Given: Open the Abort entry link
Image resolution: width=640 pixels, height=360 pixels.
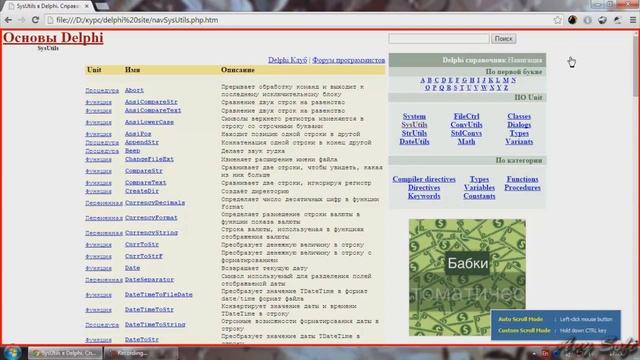Looking at the screenshot, I should (x=134, y=90).
